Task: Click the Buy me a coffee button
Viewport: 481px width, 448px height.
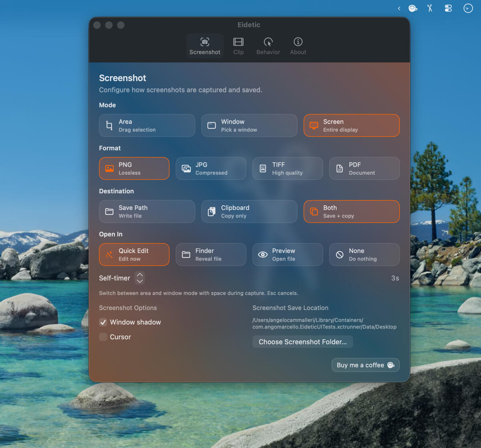Action: point(366,365)
